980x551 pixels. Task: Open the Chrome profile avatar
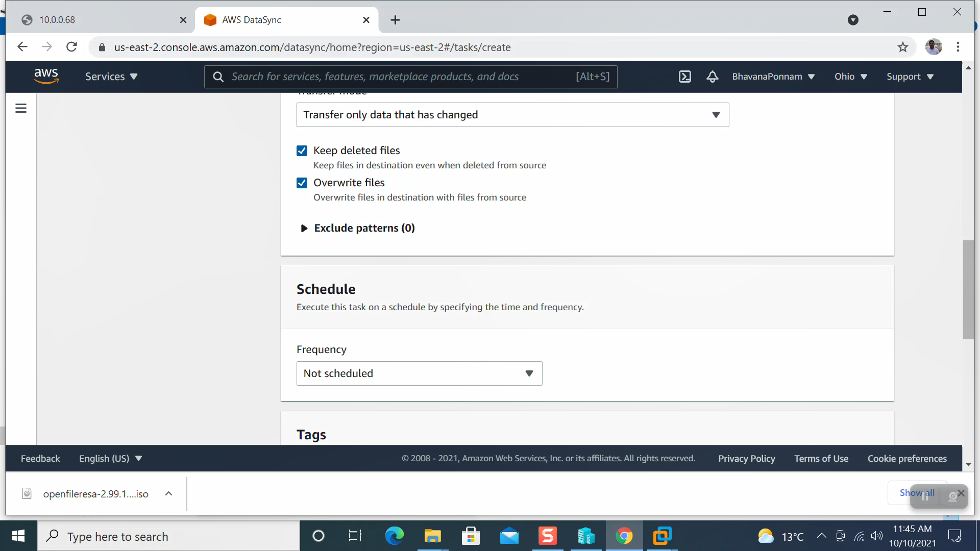pos(934,46)
